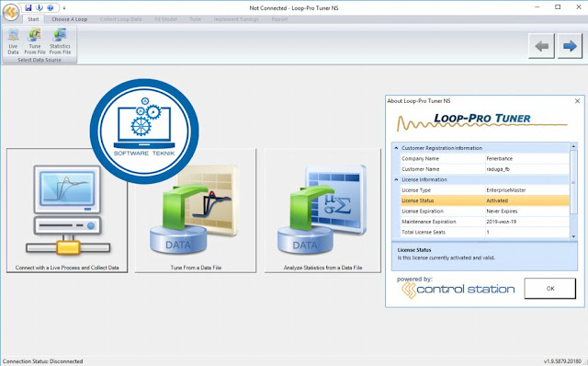Click the version number v1.9.5879.20180
This screenshot has height=366, width=588.
point(562,361)
